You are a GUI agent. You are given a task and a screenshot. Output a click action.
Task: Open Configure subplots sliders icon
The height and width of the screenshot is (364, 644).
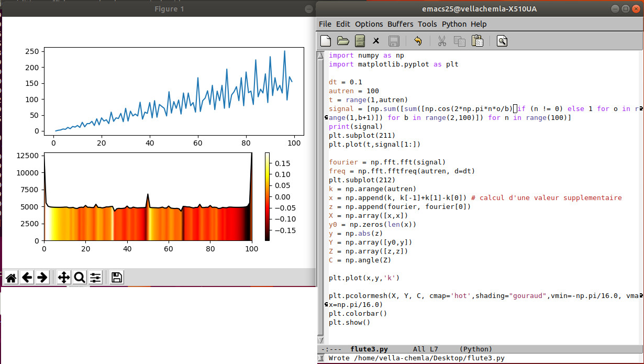95,278
